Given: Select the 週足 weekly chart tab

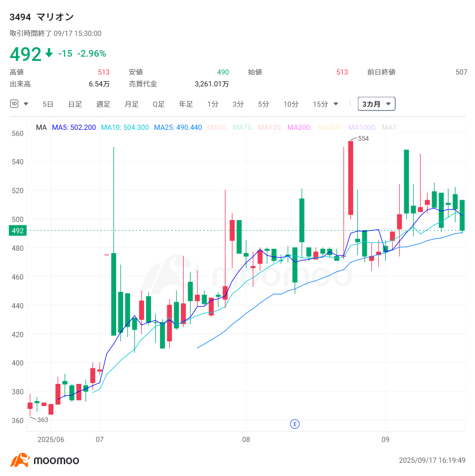Looking at the screenshot, I should tap(103, 104).
